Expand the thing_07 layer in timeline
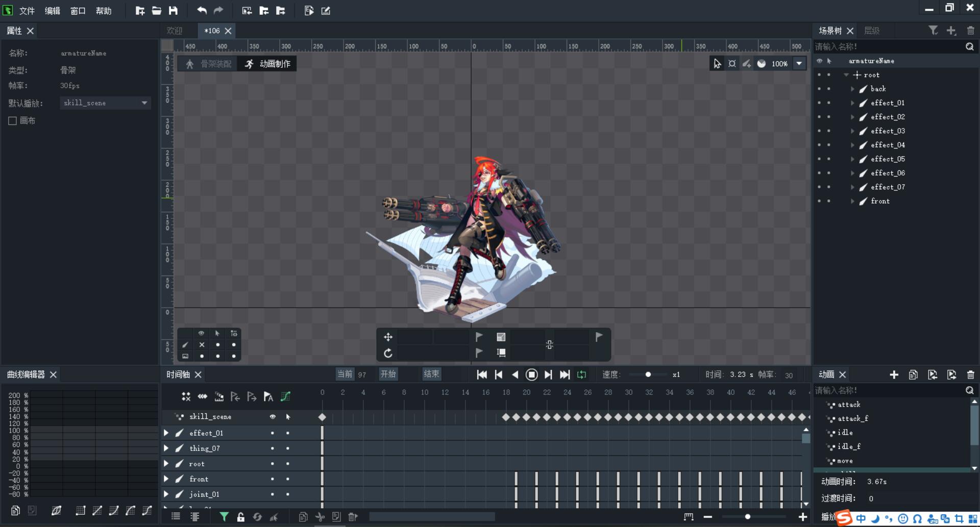Screen dimensions: 980x527 click(166, 448)
